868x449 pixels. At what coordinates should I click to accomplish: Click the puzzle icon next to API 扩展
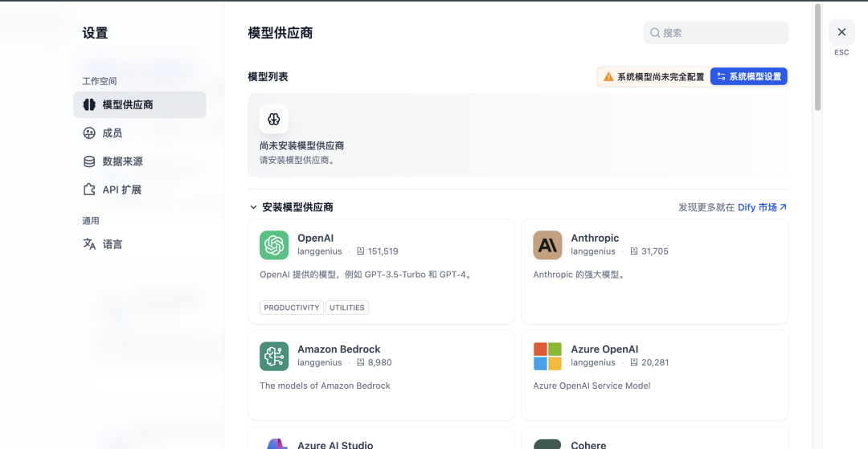(x=89, y=190)
